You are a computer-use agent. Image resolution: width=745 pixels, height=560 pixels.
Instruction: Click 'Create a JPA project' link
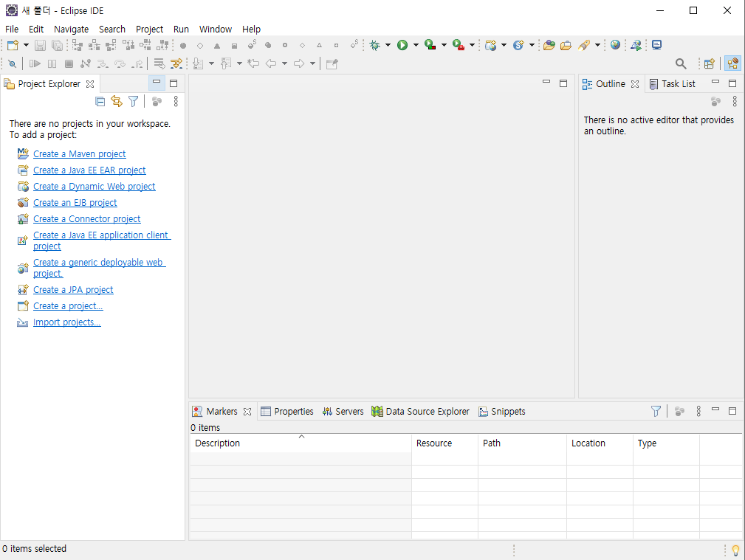(73, 290)
